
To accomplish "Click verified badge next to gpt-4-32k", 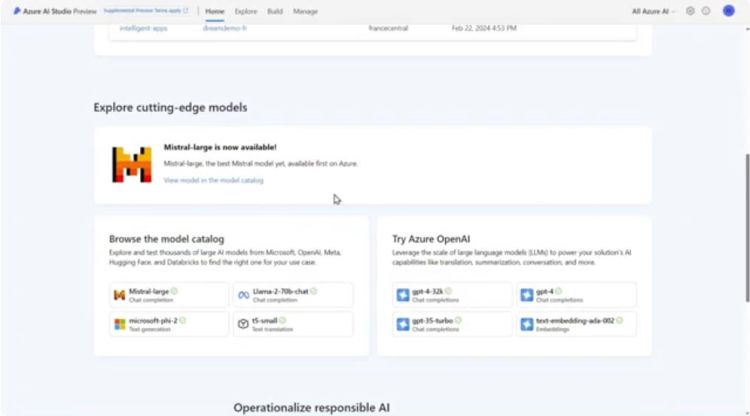I will point(448,291).
